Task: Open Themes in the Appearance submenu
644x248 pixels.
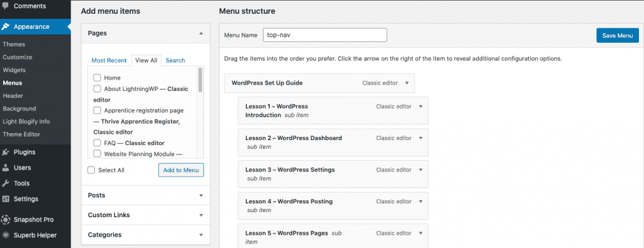Action: coord(14,45)
